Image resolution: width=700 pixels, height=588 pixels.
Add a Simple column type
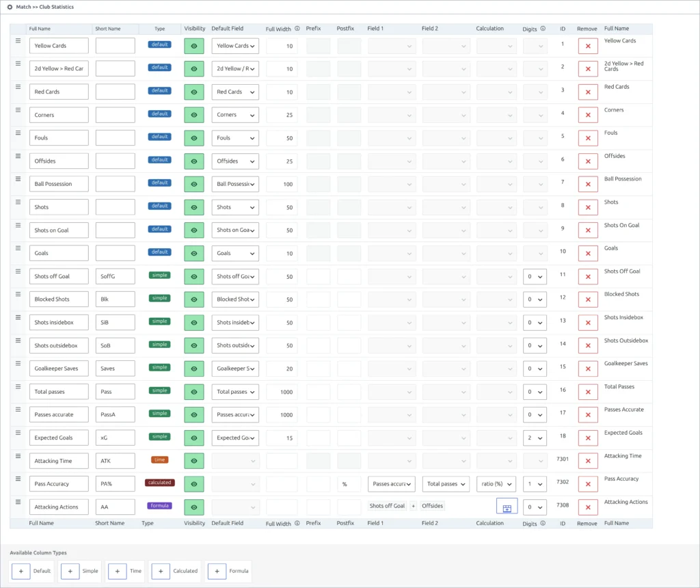(70, 571)
